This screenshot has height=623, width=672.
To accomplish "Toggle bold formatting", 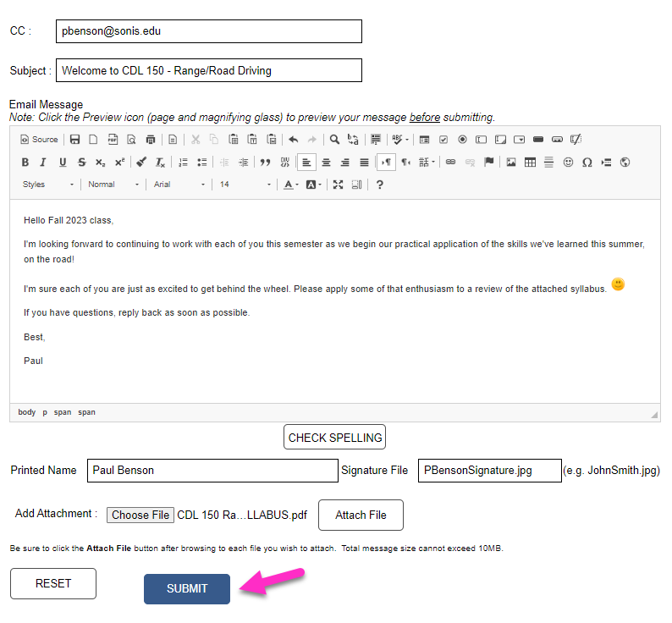I will (25, 162).
